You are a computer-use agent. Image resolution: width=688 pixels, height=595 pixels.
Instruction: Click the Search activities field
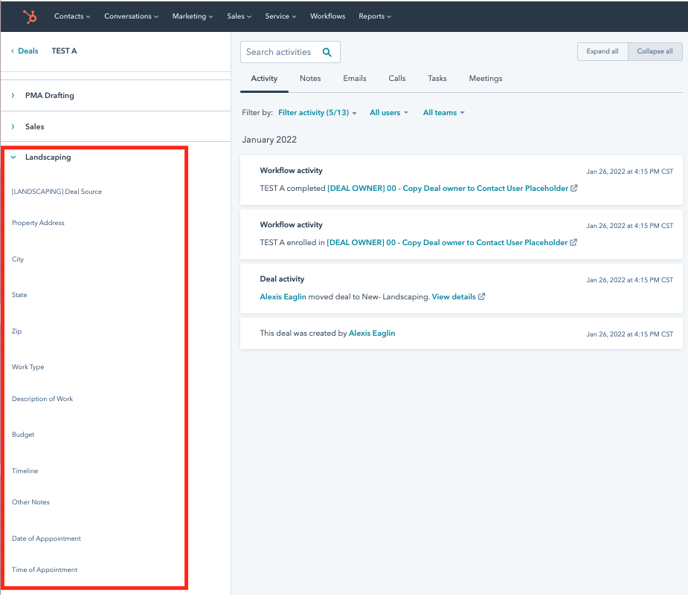point(290,52)
